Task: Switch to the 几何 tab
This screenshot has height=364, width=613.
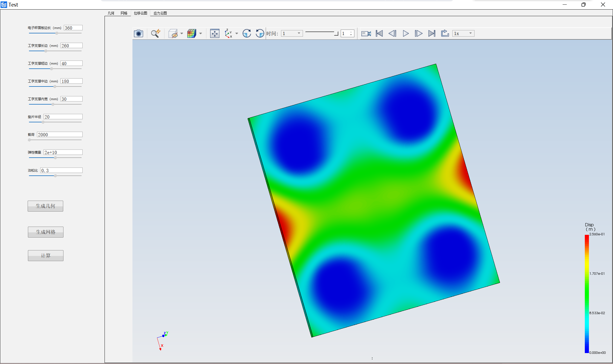Action: [x=111, y=13]
